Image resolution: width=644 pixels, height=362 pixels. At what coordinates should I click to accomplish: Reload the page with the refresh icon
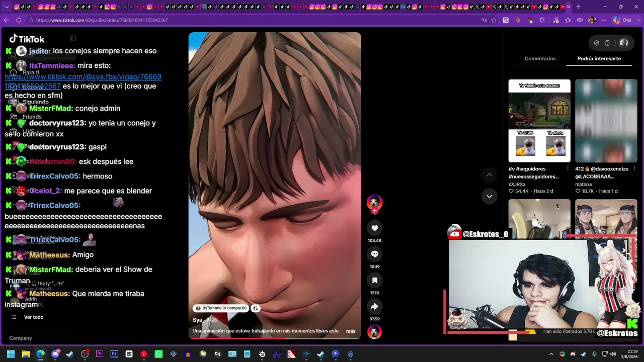click(19, 20)
